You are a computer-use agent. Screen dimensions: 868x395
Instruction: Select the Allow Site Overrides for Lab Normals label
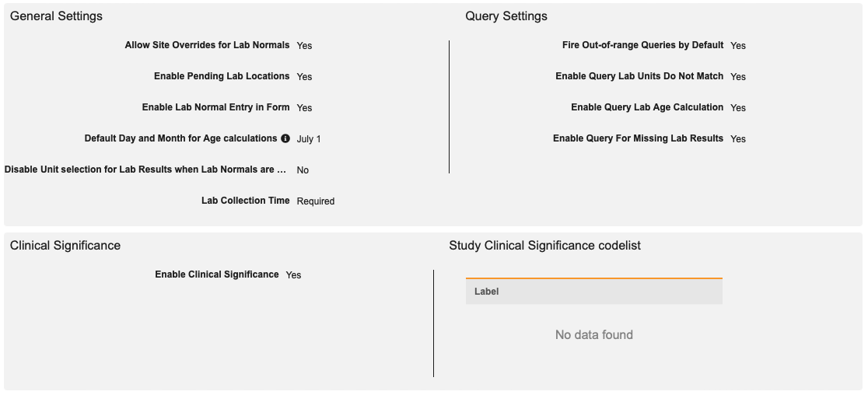coord(207,45)
